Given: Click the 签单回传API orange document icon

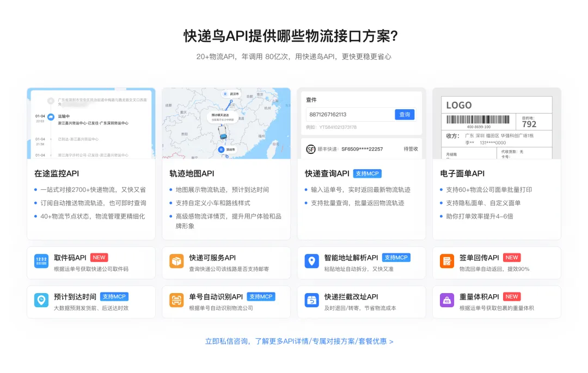Looking at the screenshot, I should coord(446,262).
